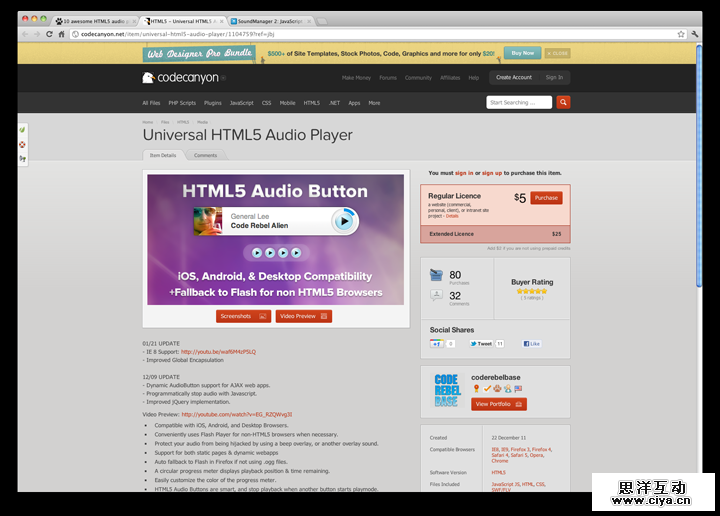
Task: Click the author's first badge icon
Action: click(x=476, y=388)
